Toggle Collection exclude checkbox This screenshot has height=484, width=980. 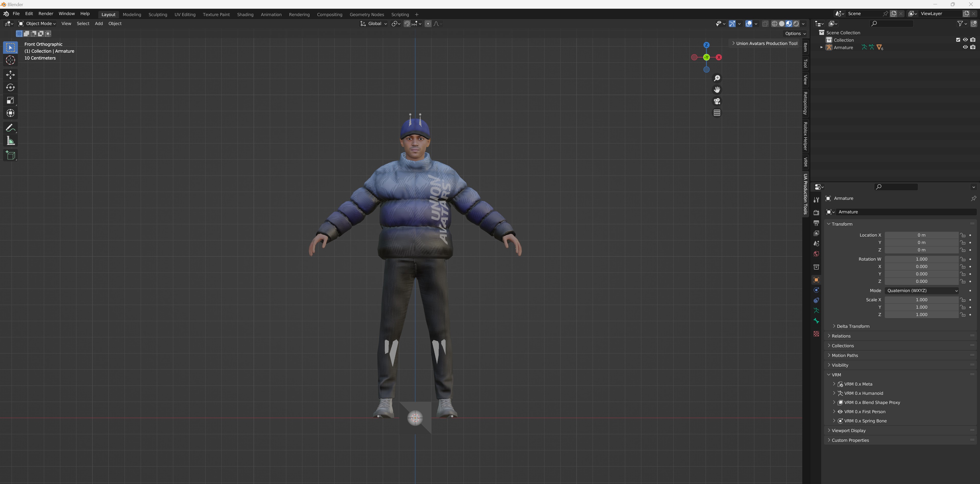point(958,40)
